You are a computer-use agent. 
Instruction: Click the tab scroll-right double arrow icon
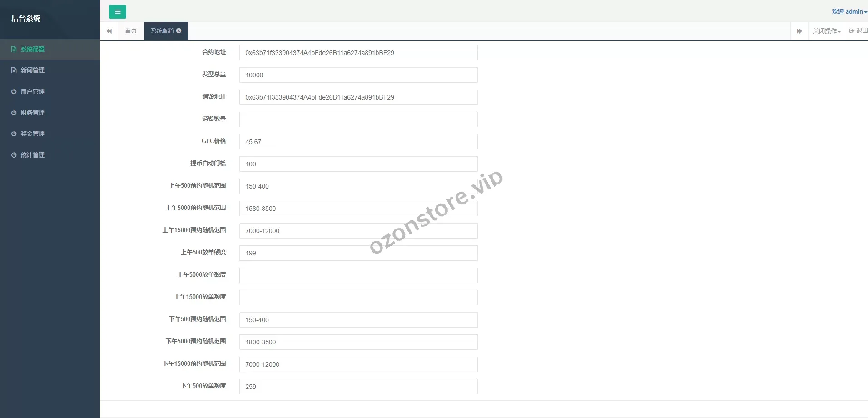[x=799, y=31]
